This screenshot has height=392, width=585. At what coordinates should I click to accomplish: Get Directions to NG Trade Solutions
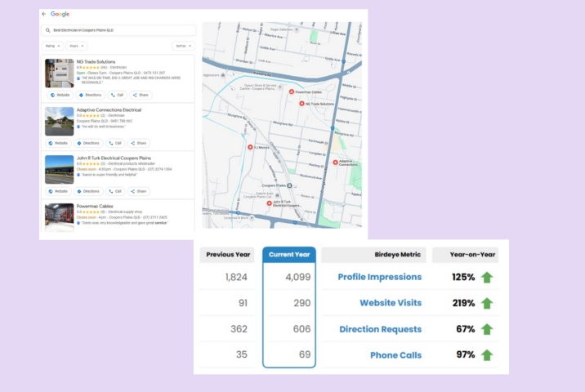(91, 95)
